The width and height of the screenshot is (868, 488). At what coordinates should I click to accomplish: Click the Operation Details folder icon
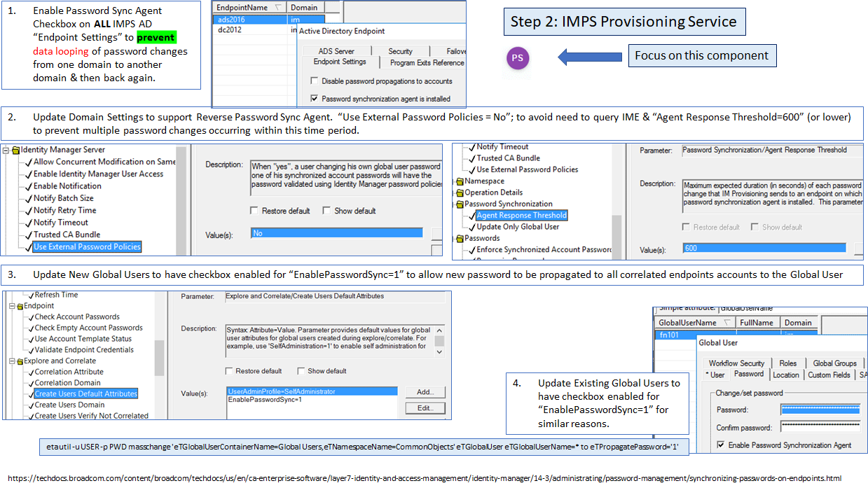click(460, 193)
